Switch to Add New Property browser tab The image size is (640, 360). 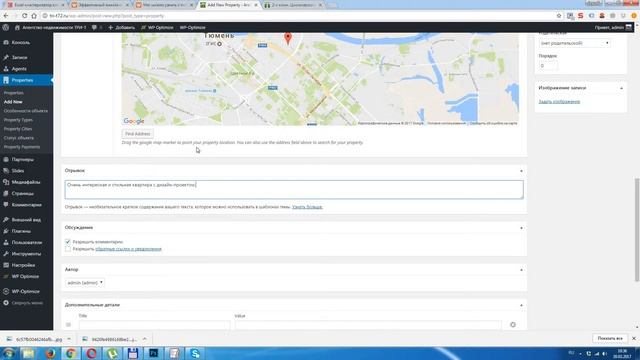[x=229, y=5]
